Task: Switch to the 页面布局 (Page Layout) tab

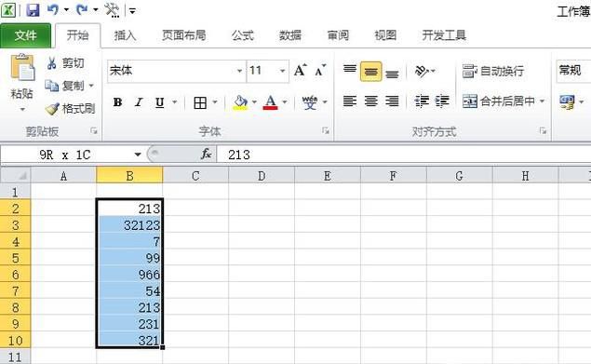Action: (184, 35)
